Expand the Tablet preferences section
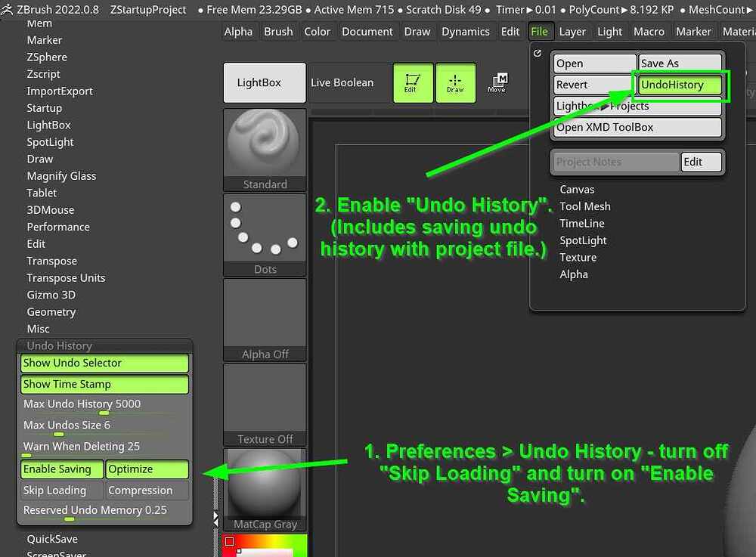The height and width of the screenshot is (557, 756). [x=42, y=193]
